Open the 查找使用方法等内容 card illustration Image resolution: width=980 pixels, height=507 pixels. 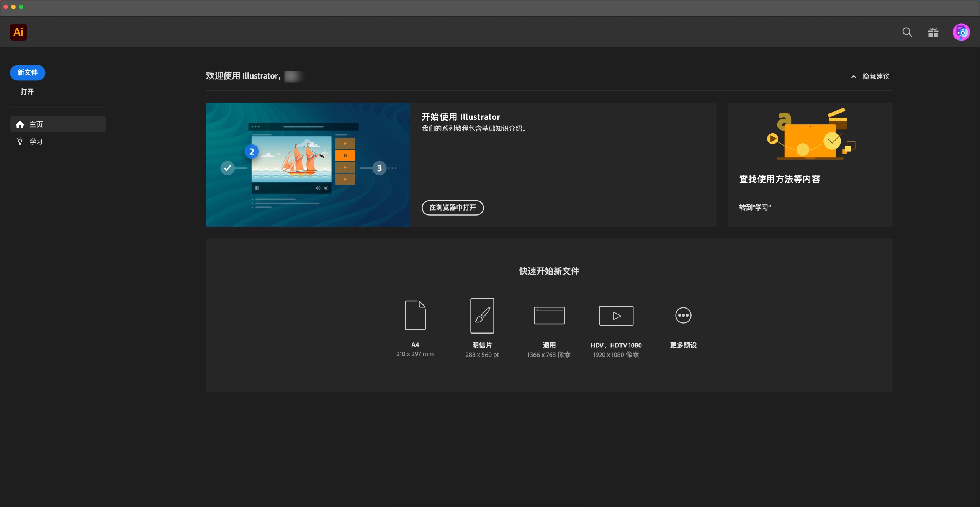[x=810, y=134]
